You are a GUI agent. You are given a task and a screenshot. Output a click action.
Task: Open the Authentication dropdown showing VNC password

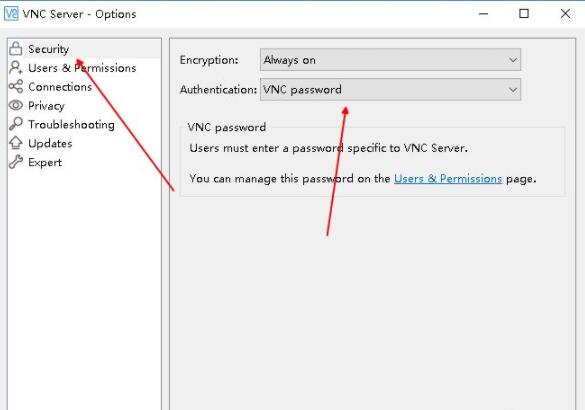[x=390, y=90]
